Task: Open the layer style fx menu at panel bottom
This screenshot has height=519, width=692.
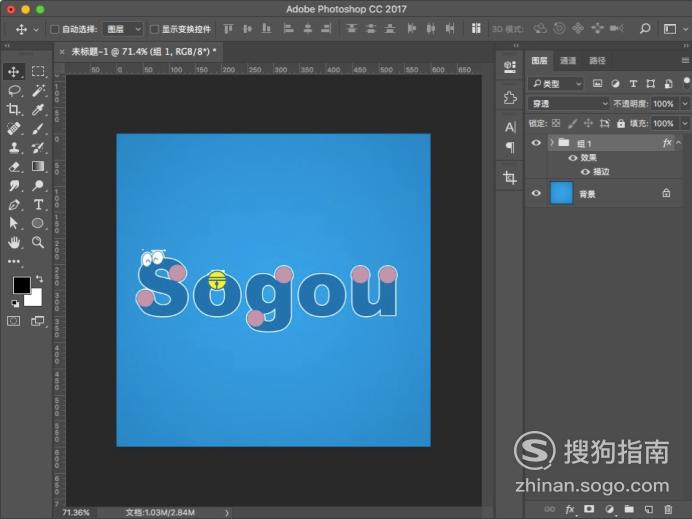Action: pos(570,509)
